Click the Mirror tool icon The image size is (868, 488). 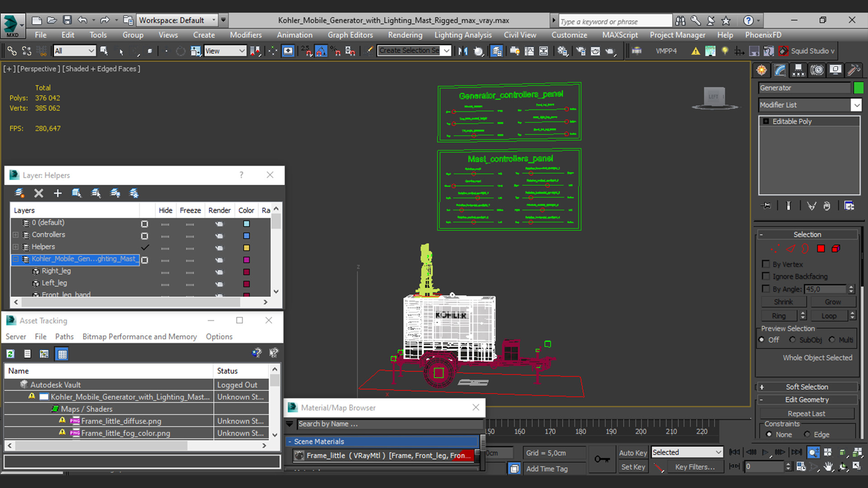pyautogui.click(x=462, y=51)
